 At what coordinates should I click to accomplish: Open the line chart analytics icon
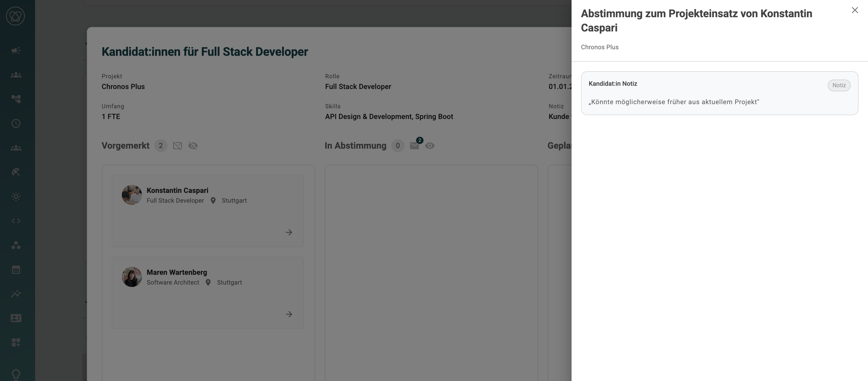click(16, 294)
